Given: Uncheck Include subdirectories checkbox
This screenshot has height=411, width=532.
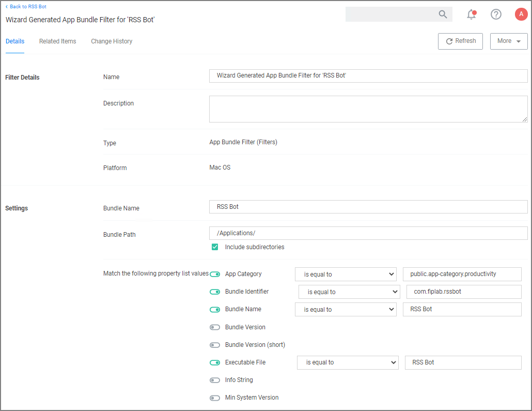Looking at the screenshot, I should point(215,247).
